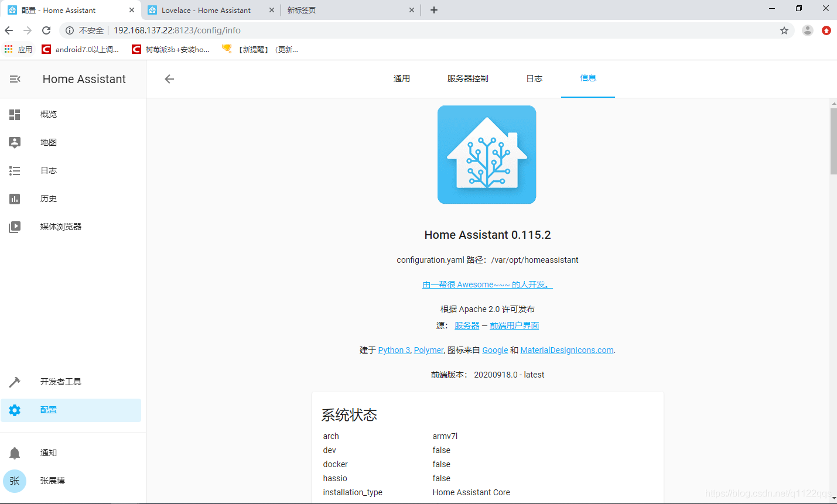Click the browser forward navigation arrow
Screen dimensions: 837x504
click(x=28, y=30)
